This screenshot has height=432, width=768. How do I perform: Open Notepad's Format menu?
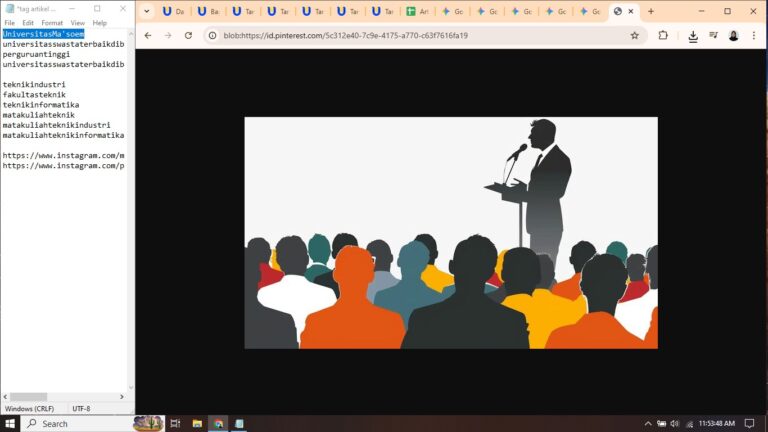pos(52,23)
